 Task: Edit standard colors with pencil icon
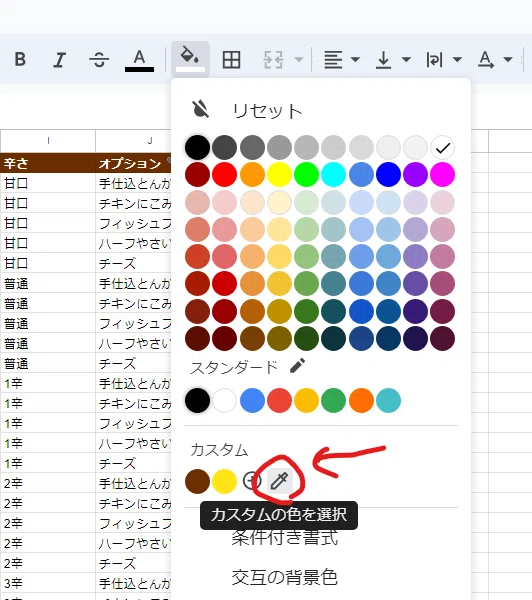coord(297,365)
